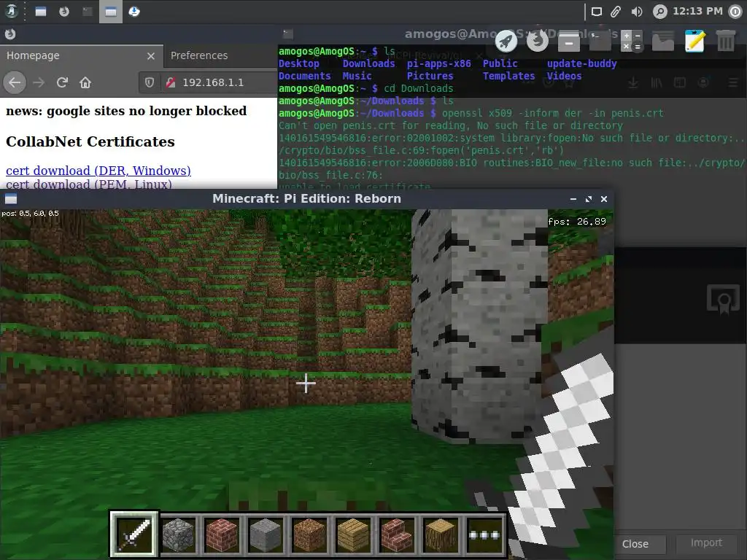This screenshot has width=747, height=560.
Task: Launch the rocket icon in the dock
Action: [x=506, y=42]
